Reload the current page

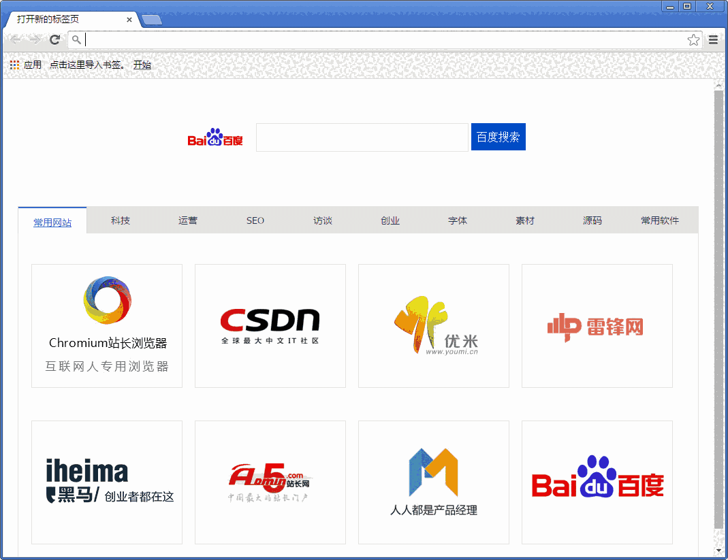point(54,40)
